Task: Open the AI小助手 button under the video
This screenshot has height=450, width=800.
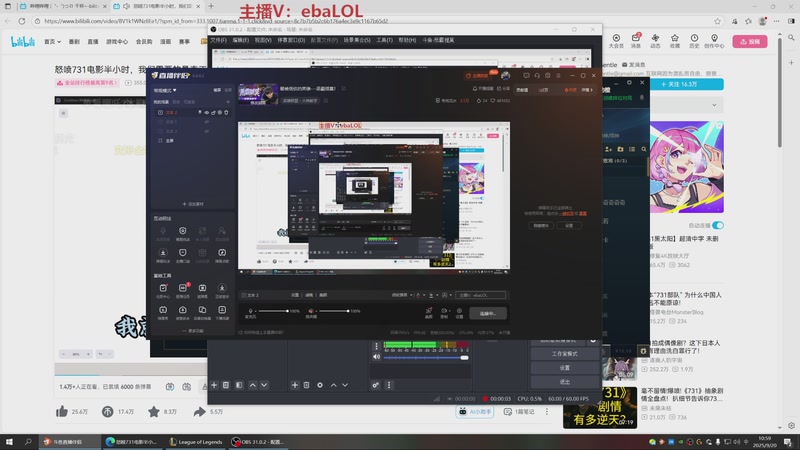Action: 474,411
